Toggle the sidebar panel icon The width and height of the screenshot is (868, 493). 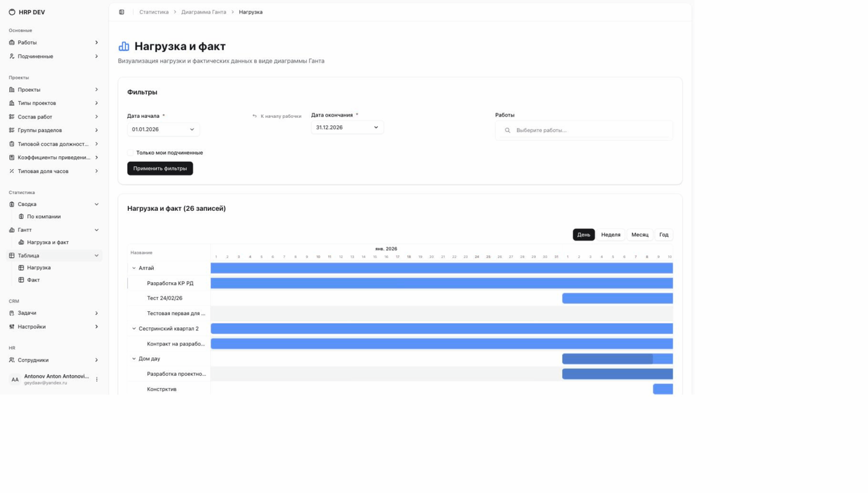coord(122,12)
